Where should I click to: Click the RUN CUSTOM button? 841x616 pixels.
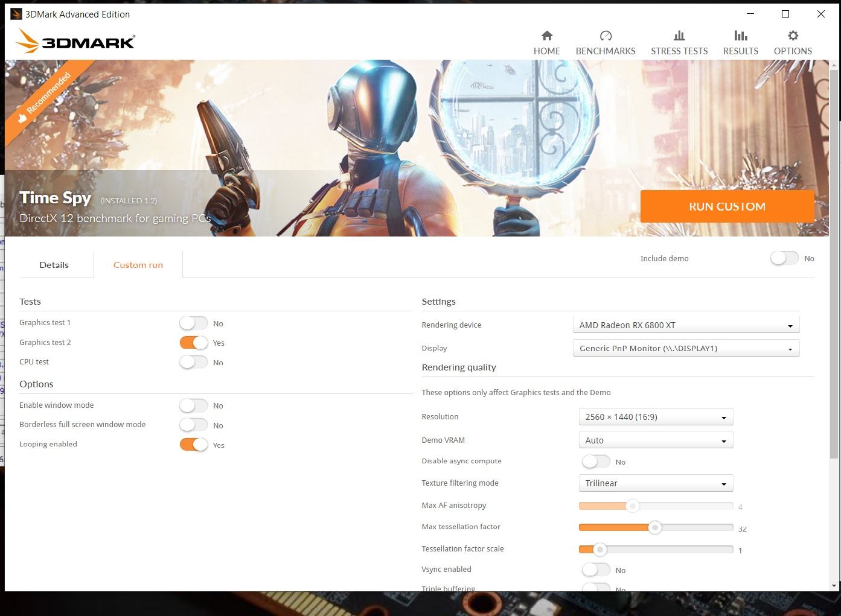tap(727, 206)
